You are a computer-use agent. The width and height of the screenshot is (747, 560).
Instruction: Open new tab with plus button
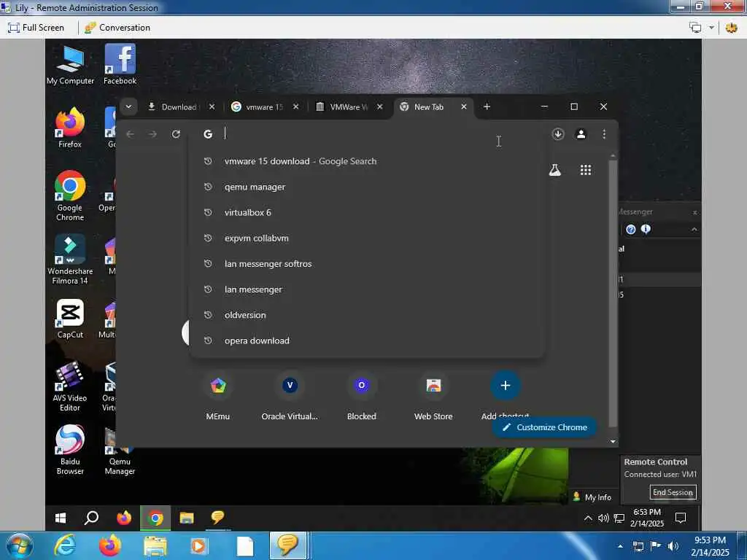487,106
